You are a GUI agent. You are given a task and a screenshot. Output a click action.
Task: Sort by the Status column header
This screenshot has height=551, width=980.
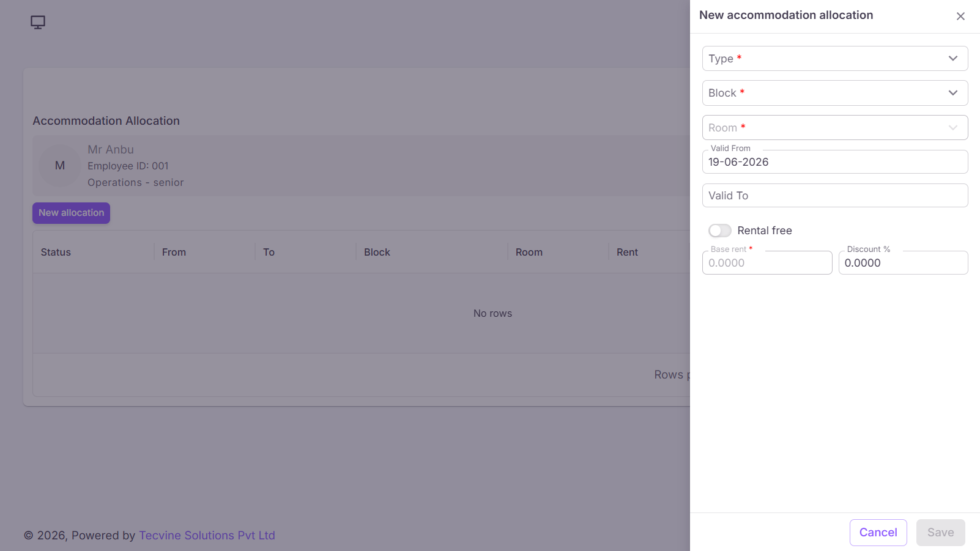click(x=56, y=252)
